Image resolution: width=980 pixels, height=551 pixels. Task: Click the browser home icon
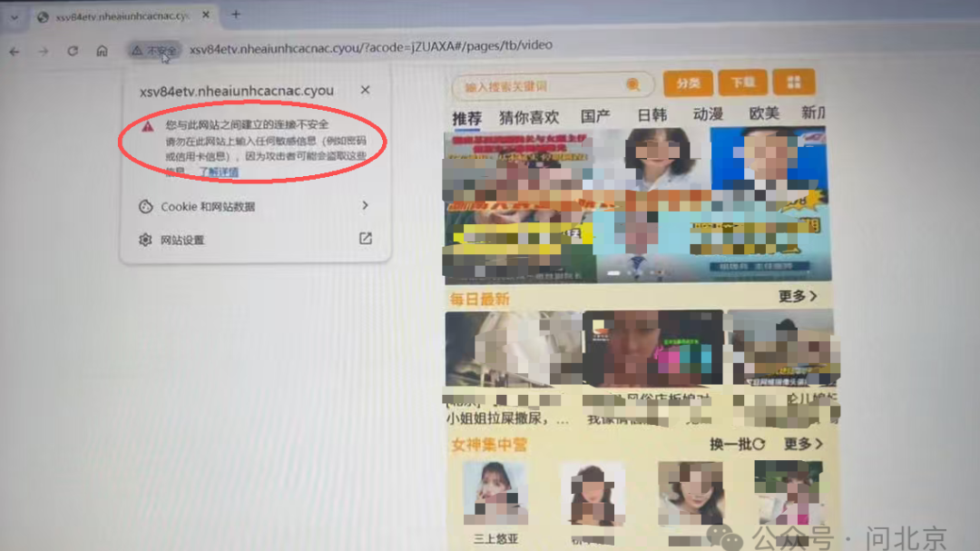[x=102, y=51]
